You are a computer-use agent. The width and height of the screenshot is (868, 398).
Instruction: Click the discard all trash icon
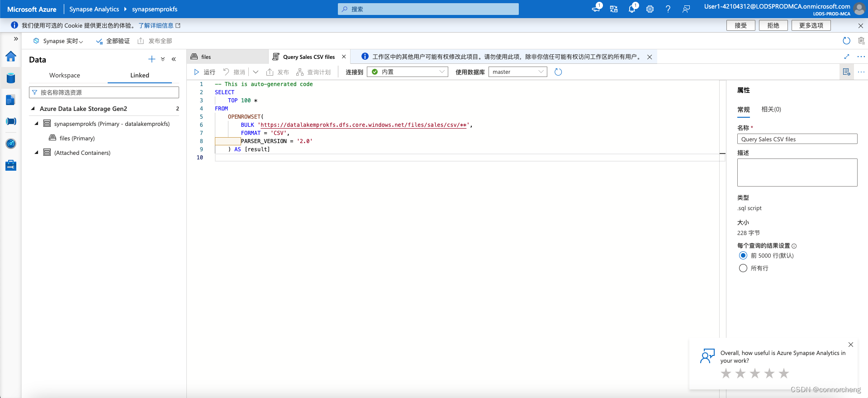[861, 41]
